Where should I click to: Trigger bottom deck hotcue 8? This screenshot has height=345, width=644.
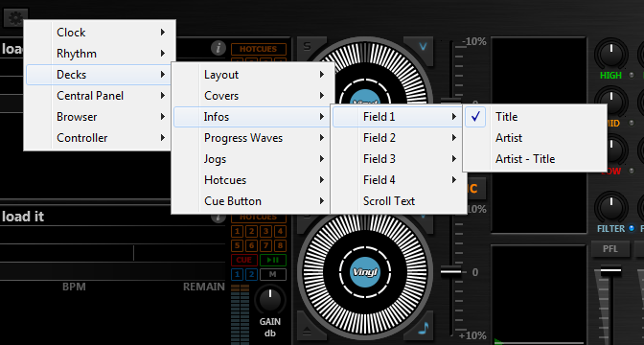pos(280,245)
